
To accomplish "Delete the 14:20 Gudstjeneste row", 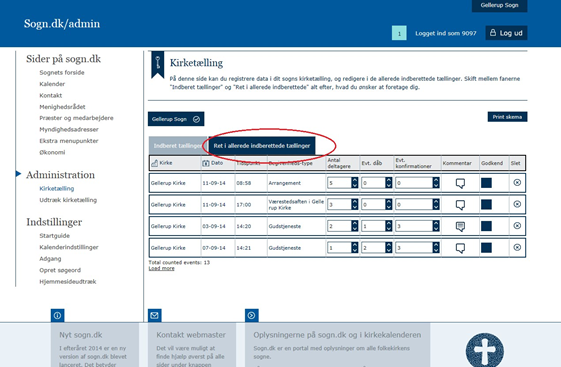I will pyautogui.click(x=517, y=226).
